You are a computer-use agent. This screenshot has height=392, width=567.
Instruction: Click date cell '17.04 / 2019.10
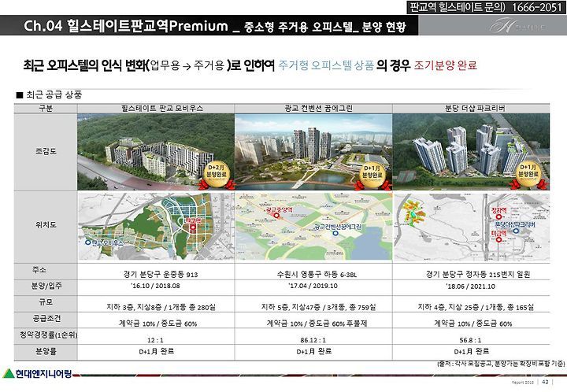313,286
